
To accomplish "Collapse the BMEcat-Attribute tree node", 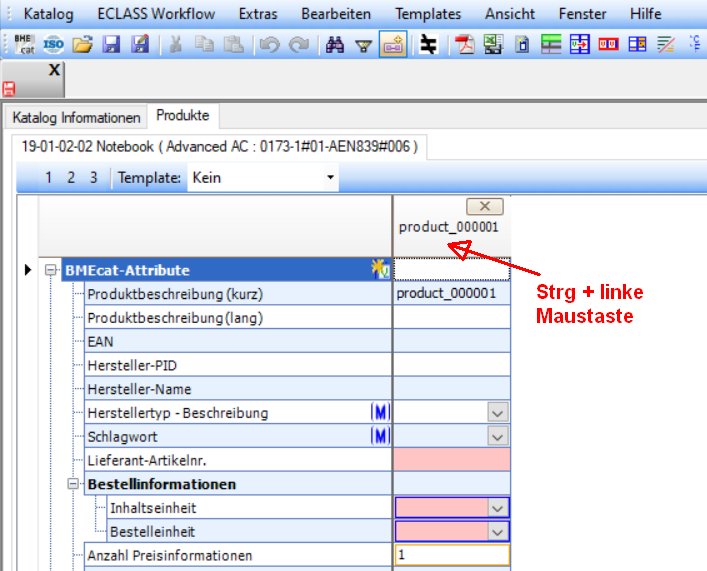I will 50,270.
